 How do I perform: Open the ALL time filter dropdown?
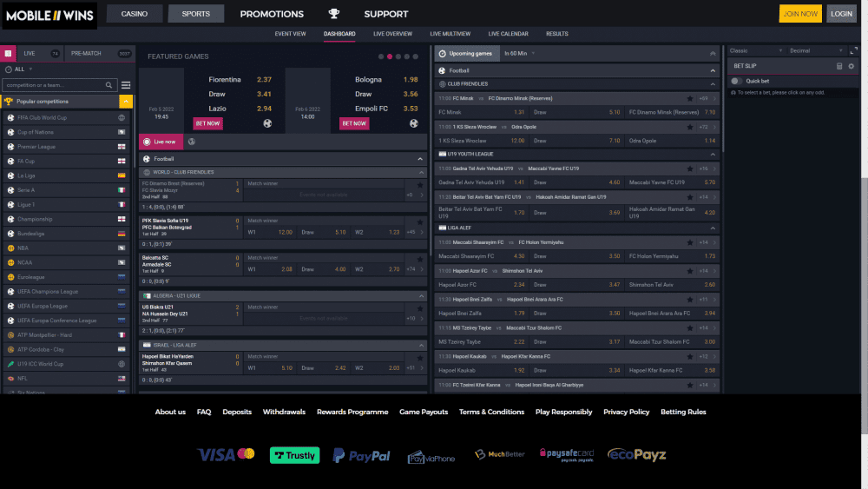click(19, 69)
